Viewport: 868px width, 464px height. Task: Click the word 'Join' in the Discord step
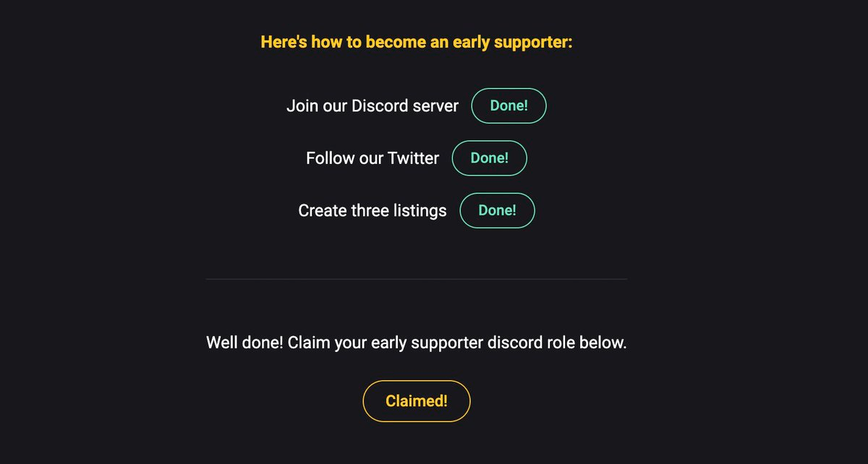coord(300,106)
